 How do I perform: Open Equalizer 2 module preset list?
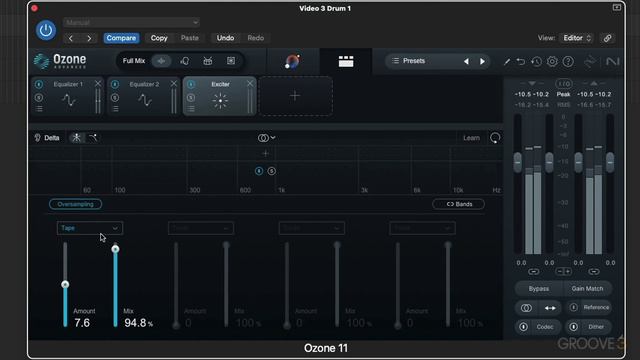[x=115, y=109]
